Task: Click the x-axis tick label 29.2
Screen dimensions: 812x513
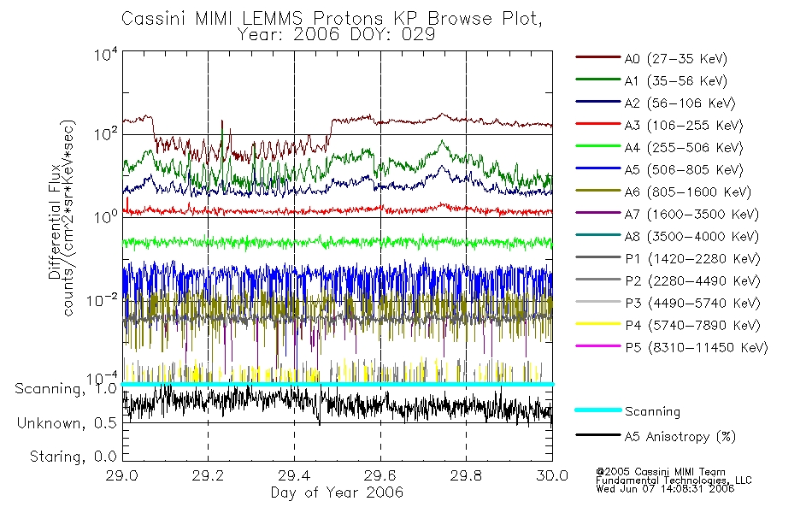Action: click(x=209, y=475)
